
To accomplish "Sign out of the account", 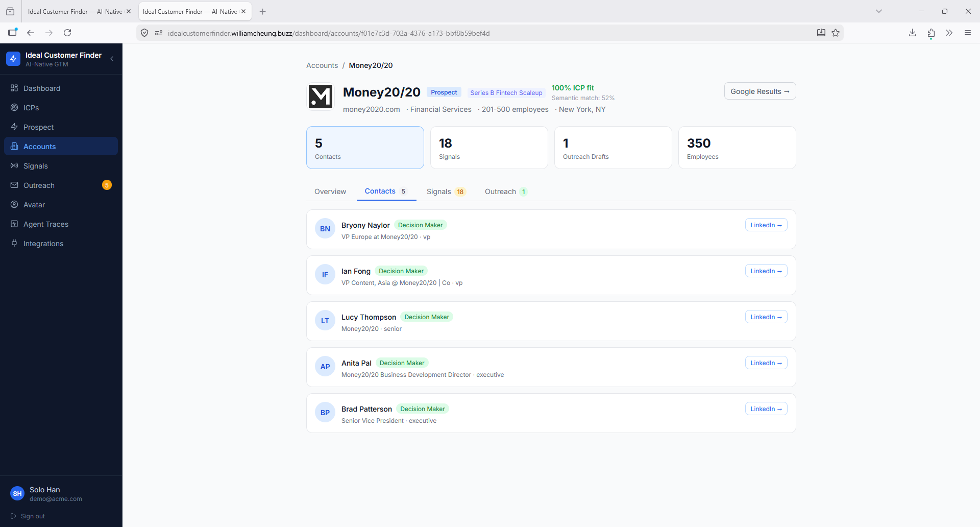I will pyautogui.click(x=28, y=516).
